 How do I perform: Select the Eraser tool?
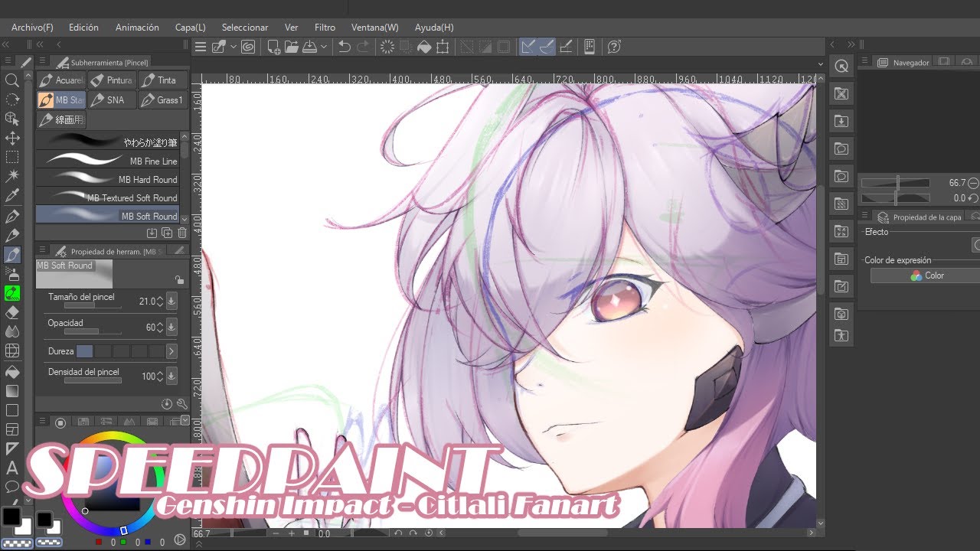12,312
